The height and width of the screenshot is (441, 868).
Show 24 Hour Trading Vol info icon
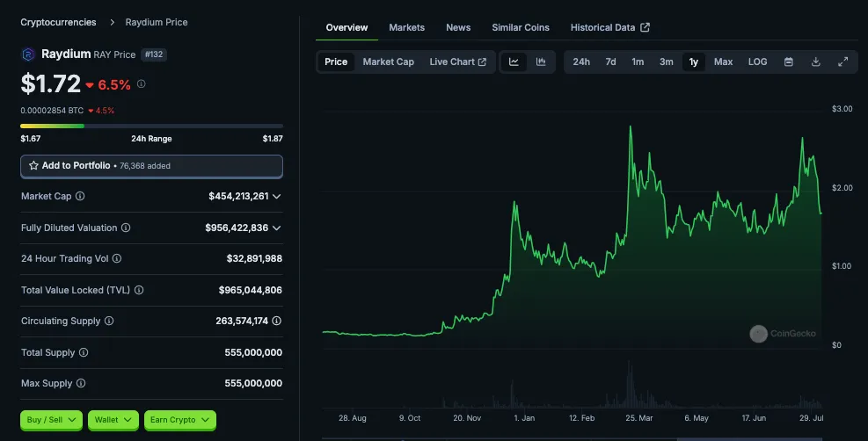click(x=117, y=258)
